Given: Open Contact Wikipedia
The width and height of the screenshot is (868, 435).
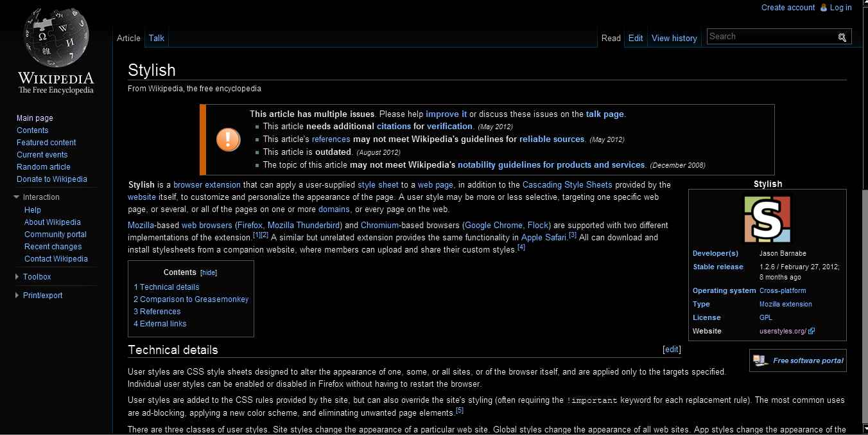Looking at the screenshot, I should 56,259.
